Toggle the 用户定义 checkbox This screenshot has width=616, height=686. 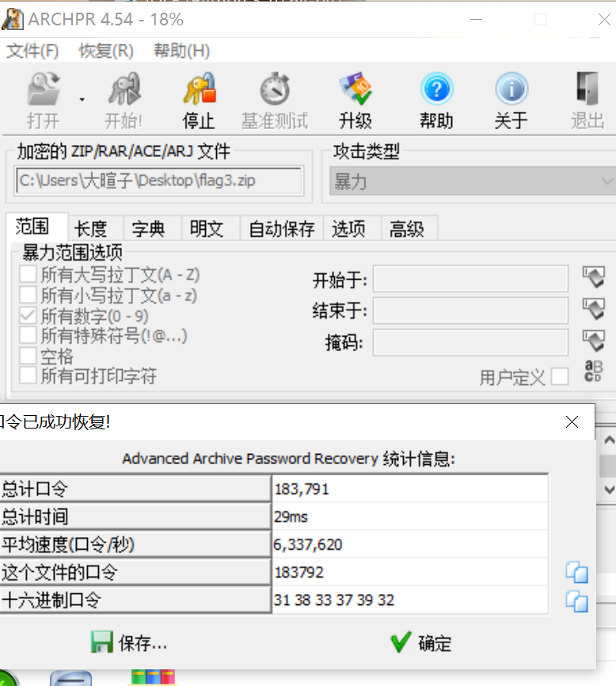(560, 377)
